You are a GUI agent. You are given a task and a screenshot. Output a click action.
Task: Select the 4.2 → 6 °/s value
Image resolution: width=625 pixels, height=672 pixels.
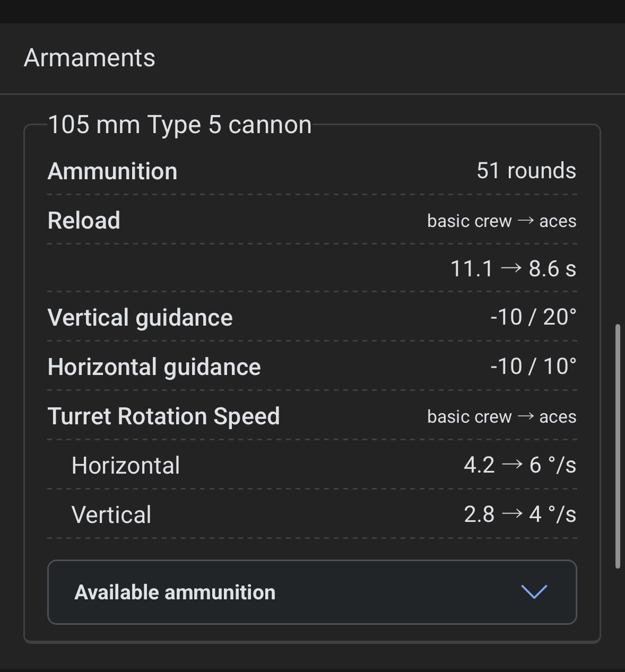click(x=519, y=465)
